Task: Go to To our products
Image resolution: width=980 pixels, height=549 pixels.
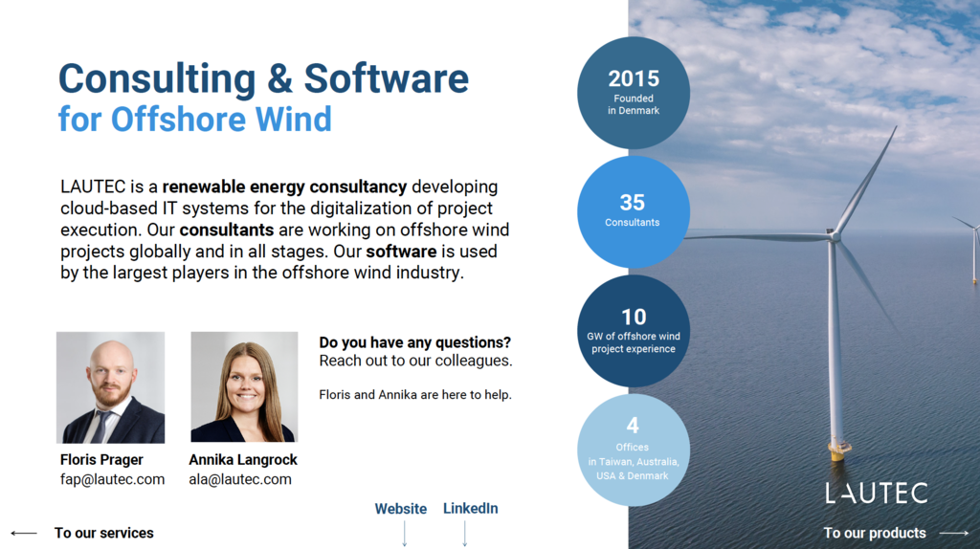Action: point(875,533)
